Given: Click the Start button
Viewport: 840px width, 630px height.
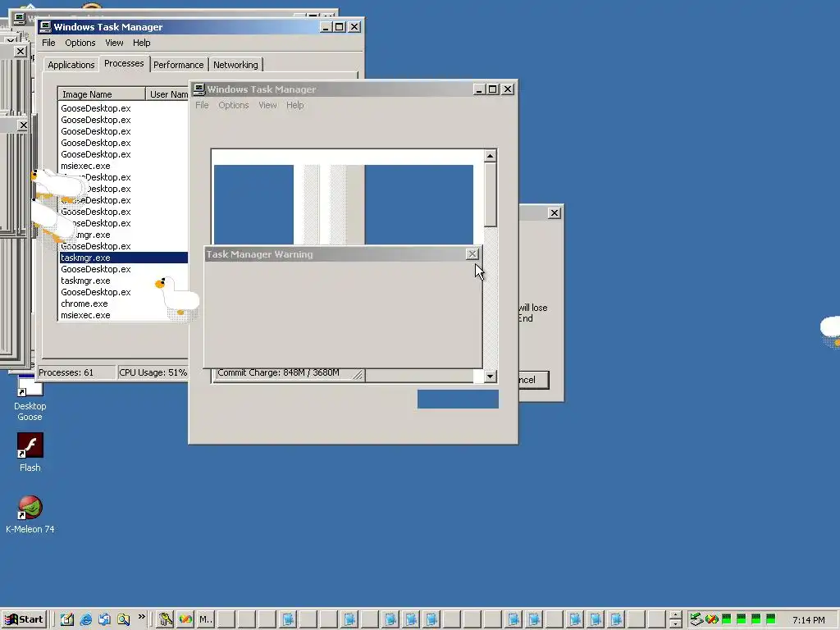Looking at the screenshot, I should pyautogui.click(x=24, y=619).
